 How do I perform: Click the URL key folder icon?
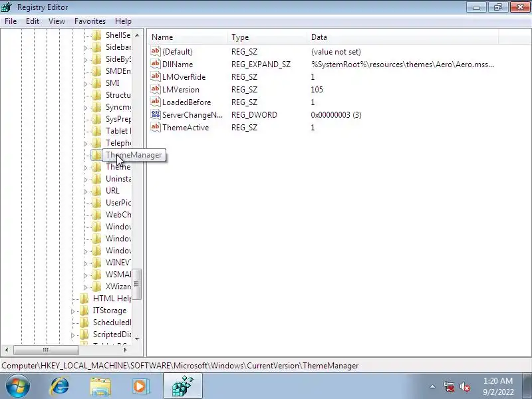pos(96,191)
